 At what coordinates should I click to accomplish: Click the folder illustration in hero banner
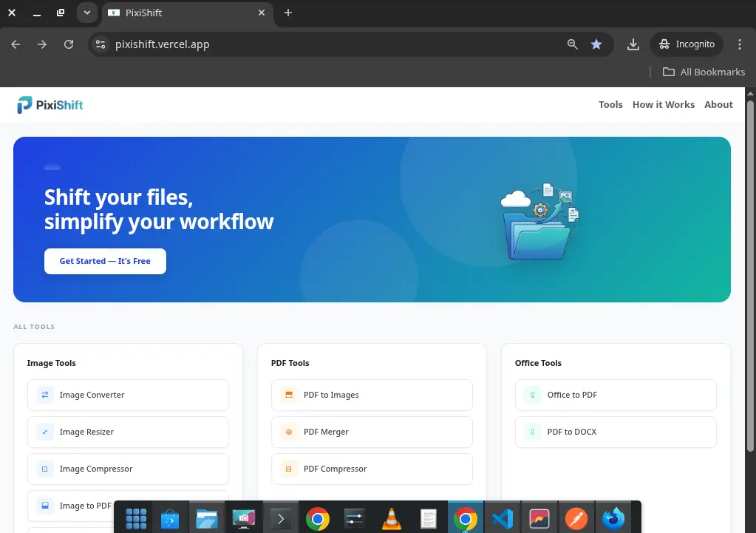click(539, 222)
